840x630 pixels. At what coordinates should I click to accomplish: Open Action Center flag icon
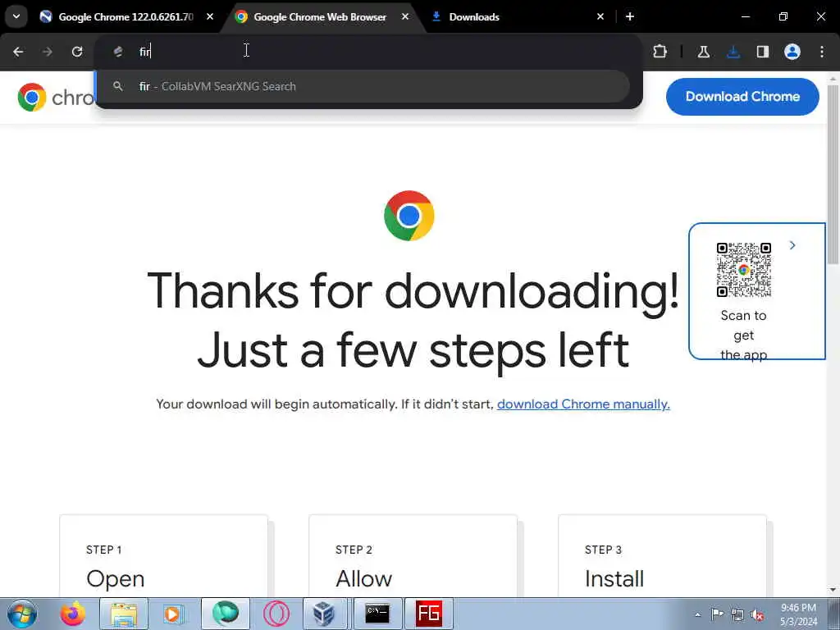click(x=717, y=614)
